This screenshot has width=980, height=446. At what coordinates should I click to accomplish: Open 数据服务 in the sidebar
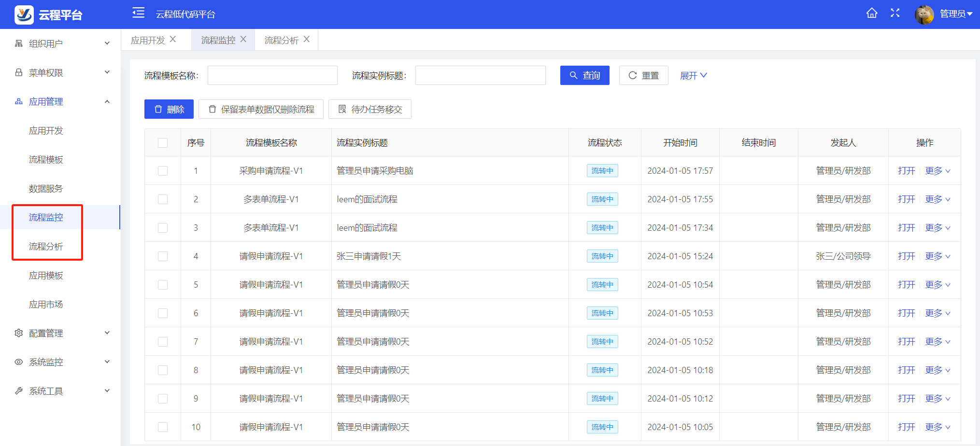tap(46, 188)
